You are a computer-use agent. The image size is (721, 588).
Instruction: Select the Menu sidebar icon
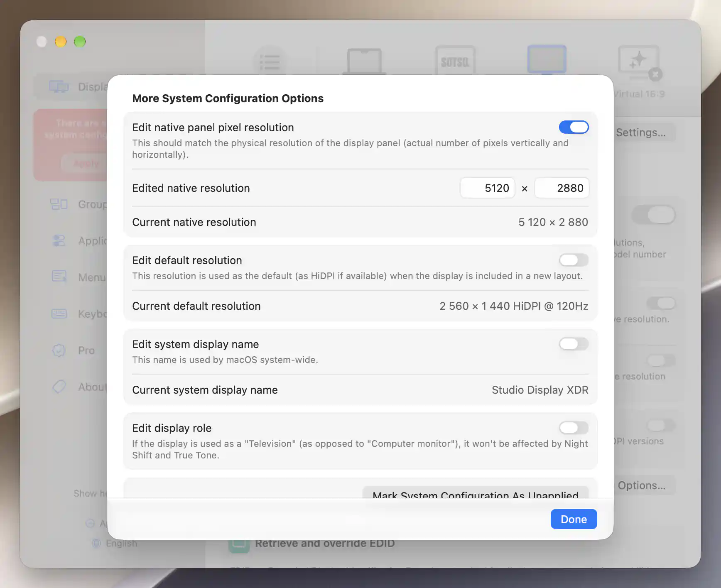[59, 277]
